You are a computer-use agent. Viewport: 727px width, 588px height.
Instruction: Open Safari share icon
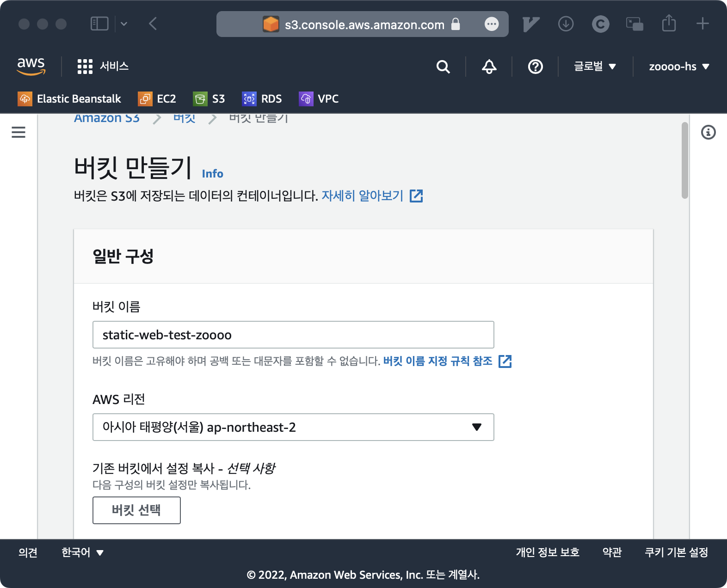click(669, 23)
